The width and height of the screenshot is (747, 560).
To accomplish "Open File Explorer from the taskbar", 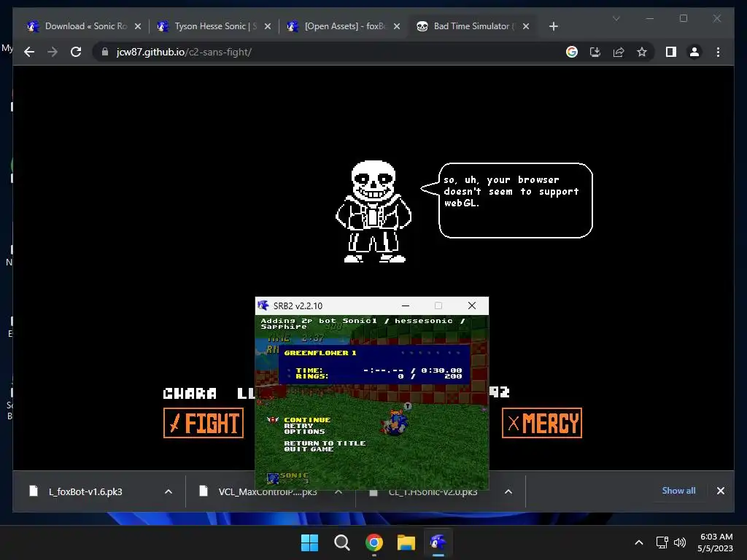I will pyautogui.click(x=406, y=542).
